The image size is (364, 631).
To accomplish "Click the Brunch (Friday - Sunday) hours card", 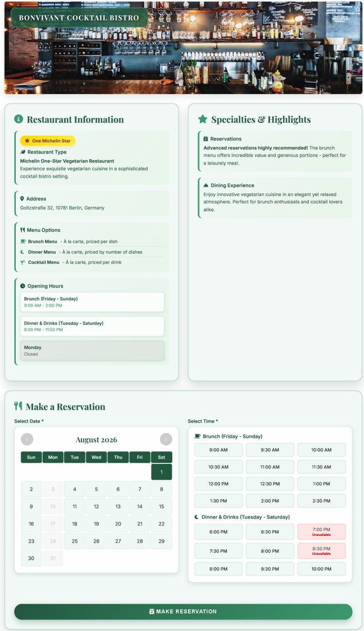I will click(92, 302).
